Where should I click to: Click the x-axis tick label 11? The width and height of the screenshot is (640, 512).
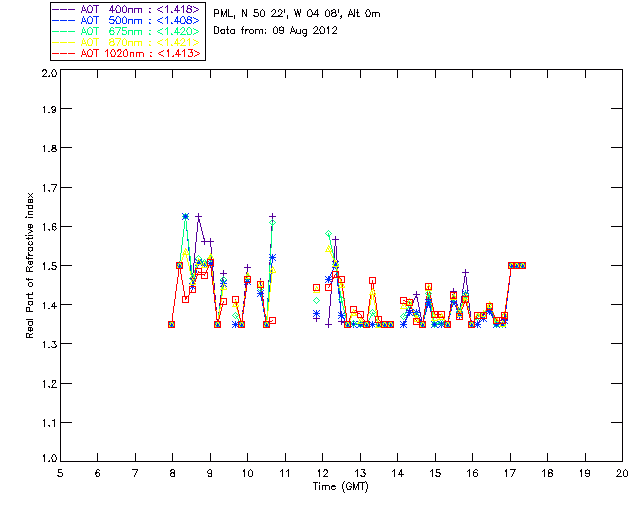click(x=285, y=473)
